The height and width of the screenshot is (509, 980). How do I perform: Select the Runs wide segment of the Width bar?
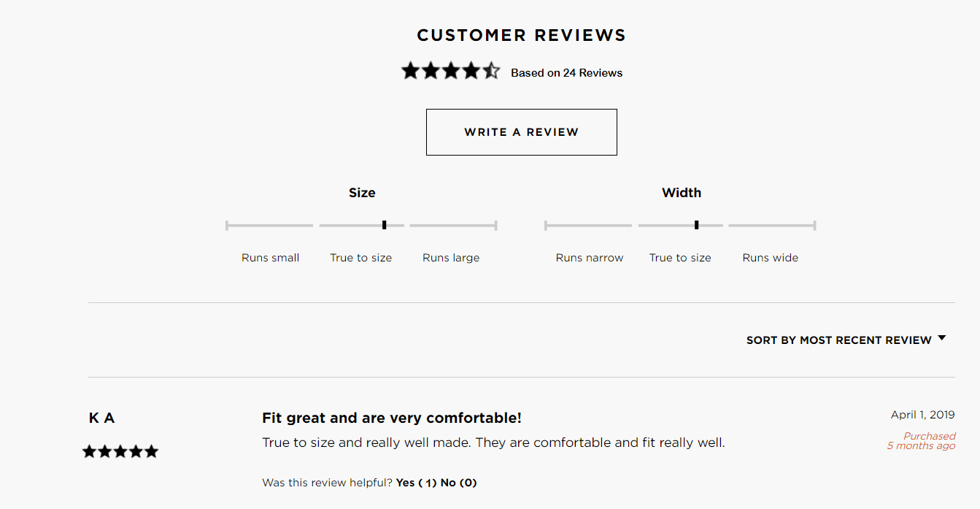pos(771,224)
